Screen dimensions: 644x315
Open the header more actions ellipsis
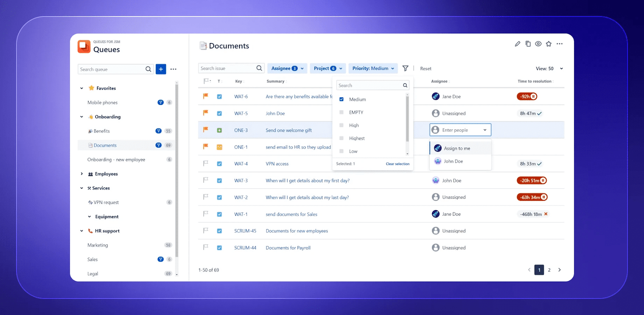point(559,44)
